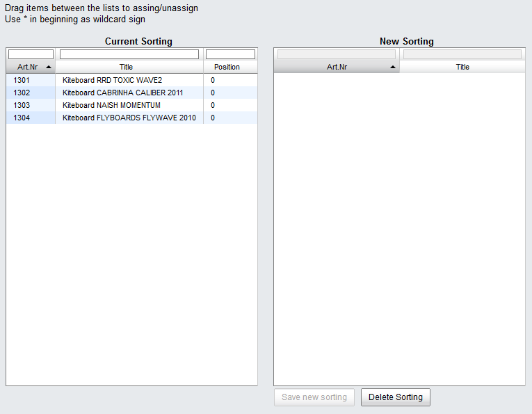Click the Position value of article 1304
This screenshot has height=414, width=532.
pyautogui.click(x=213, y=118)
